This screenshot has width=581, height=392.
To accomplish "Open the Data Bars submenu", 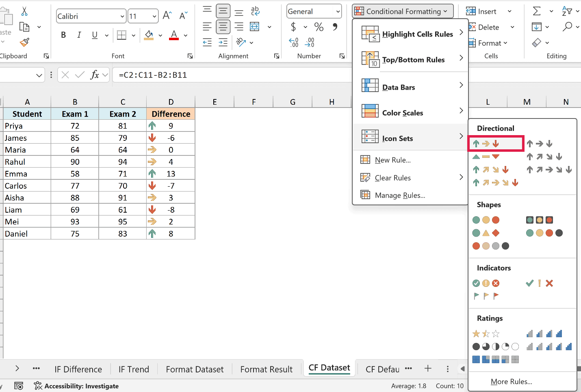I will [410, 87].
